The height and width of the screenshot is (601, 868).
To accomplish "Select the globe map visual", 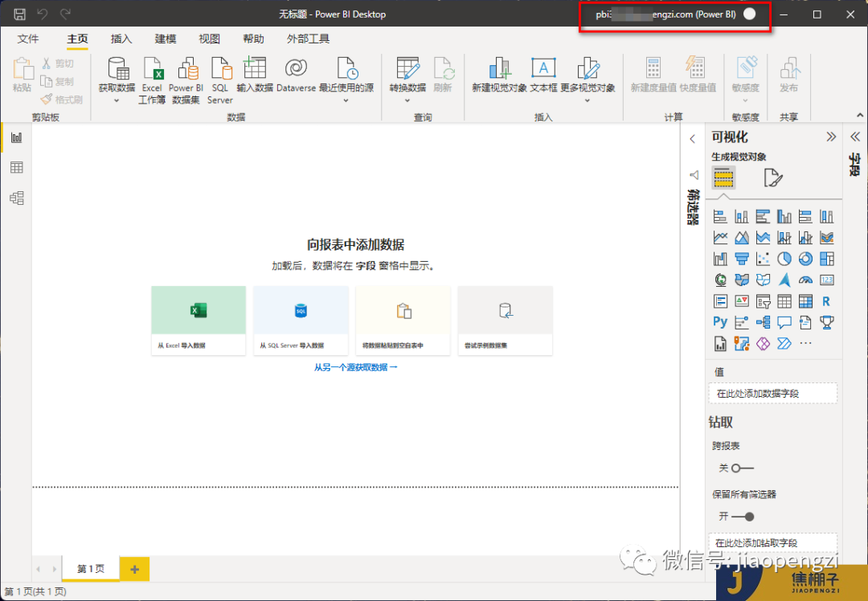I will click(720, 280).
